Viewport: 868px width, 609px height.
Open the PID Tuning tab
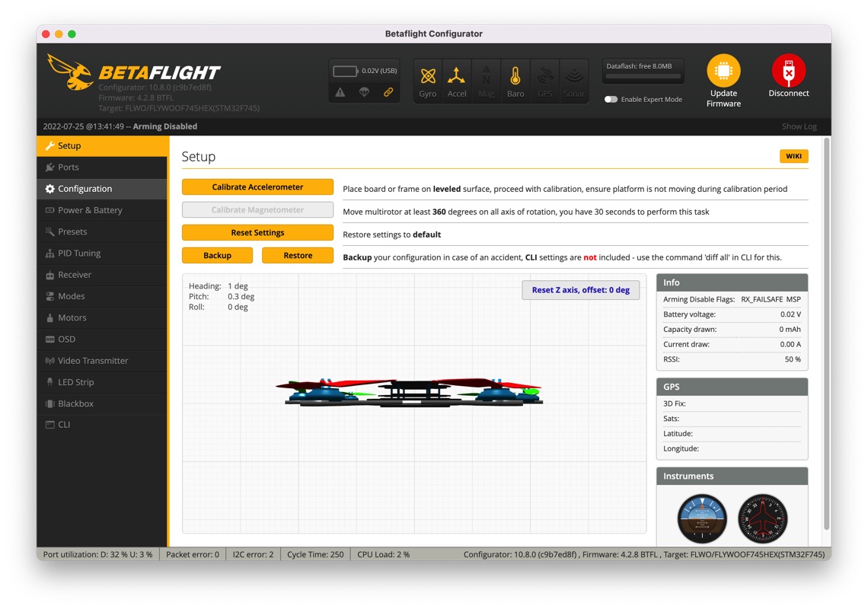(102, 253)
